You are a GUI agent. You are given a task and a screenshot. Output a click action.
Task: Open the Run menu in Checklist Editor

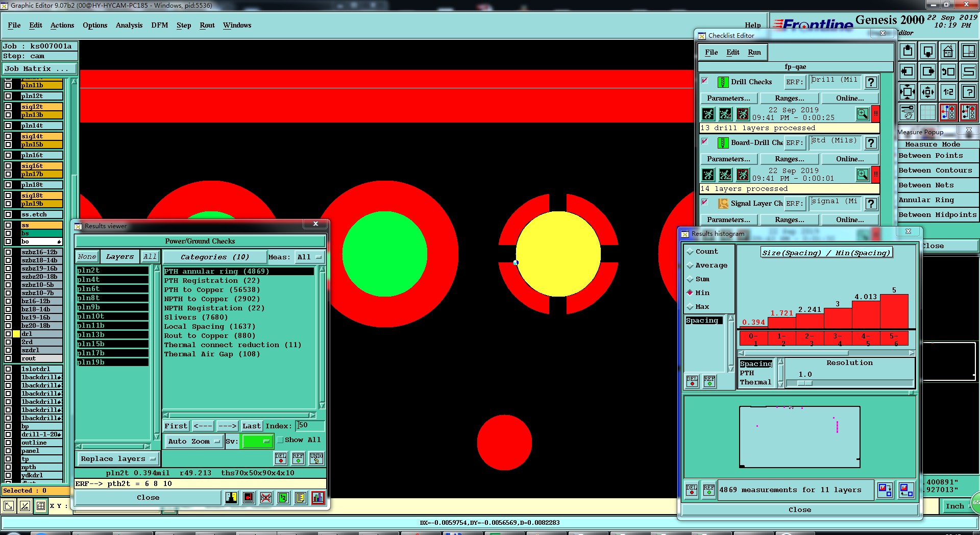click(x=754, y=52)
